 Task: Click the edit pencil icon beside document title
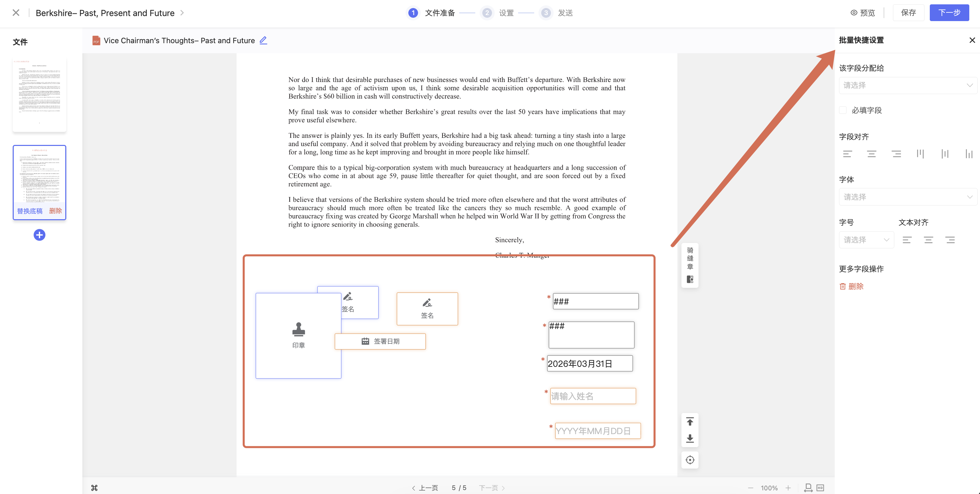[x=263, y=40]
